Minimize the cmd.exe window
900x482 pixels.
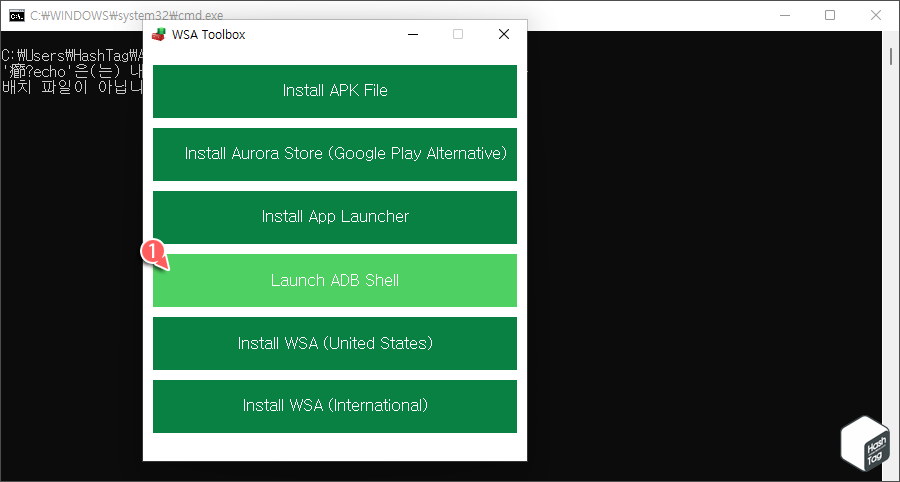[784, 15]
